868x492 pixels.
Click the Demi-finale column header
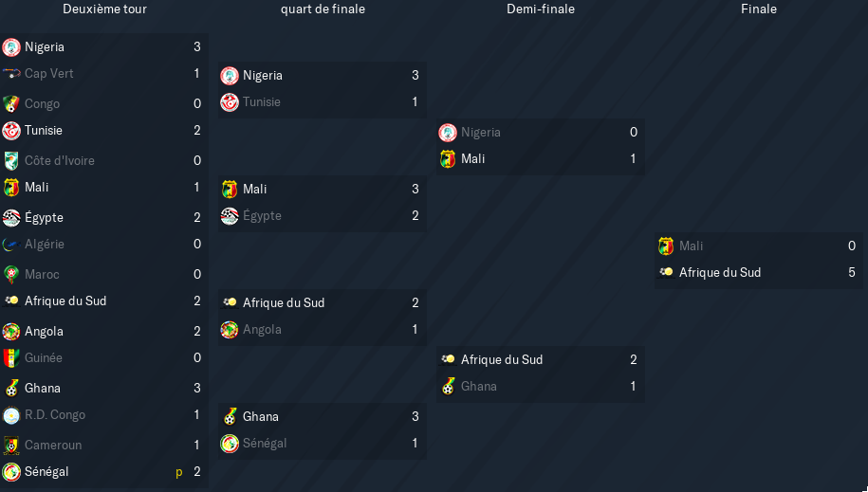pyautogui.click(x=541, y=9)
